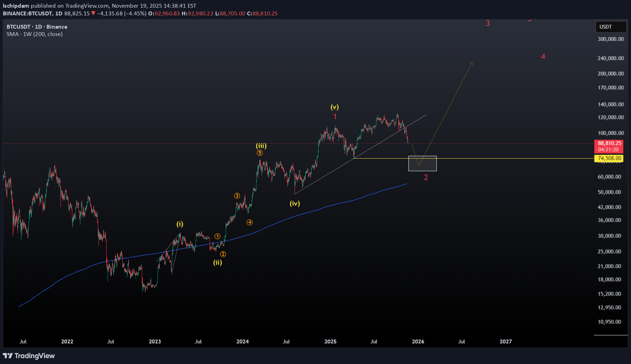Click the SMA 1W (200, close) indicator legend

click(35, 34)
